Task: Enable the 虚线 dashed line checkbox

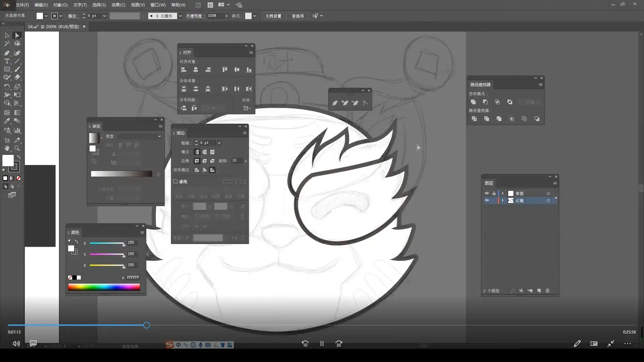Action: coord(175,181)
